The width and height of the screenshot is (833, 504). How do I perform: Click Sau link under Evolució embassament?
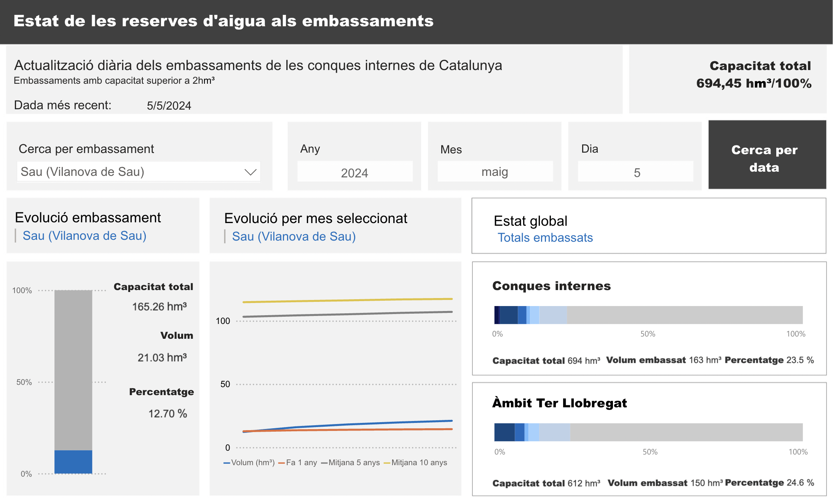pos(85,236)
